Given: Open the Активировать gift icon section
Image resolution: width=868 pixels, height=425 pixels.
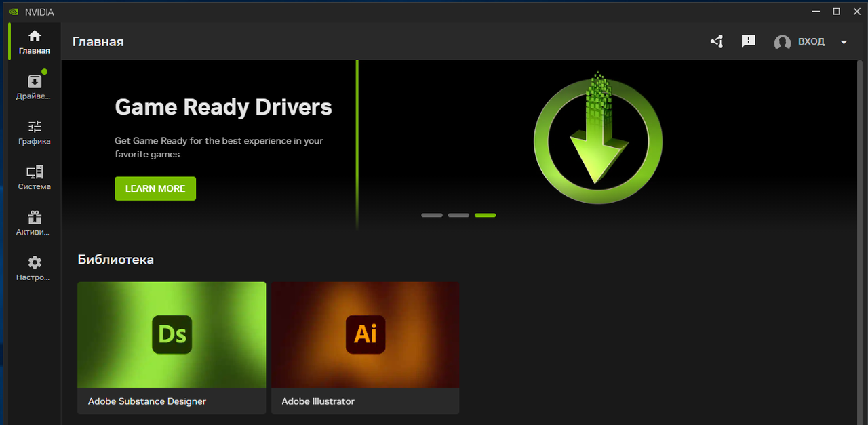Looking at the screenshot, I should pos(35,222).
